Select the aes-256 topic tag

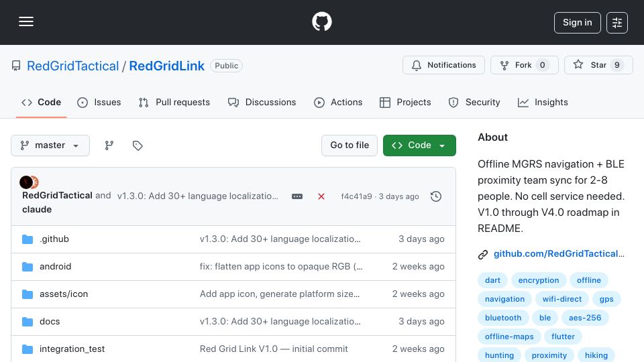point(585,318)
